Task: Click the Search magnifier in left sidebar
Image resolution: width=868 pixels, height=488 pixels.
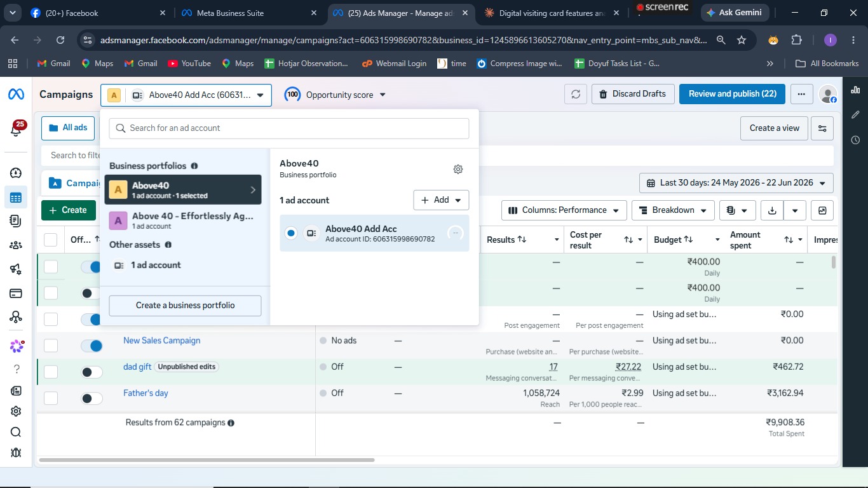Action: point(16,432)
